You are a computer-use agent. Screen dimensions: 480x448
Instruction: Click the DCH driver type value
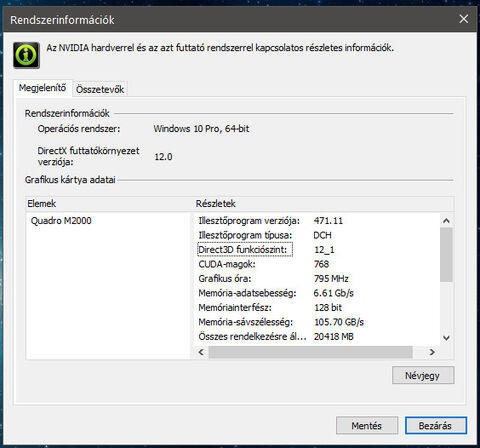pyautogui.click(x=322, y=235)
